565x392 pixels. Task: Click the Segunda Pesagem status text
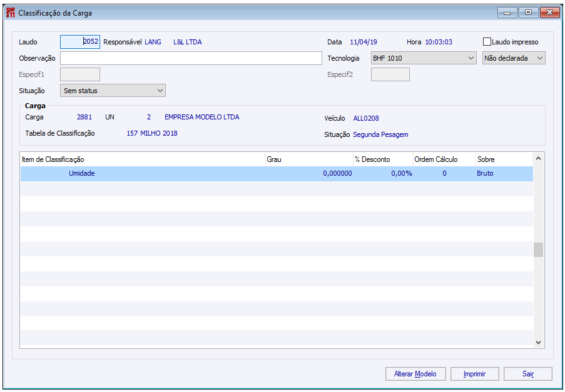click(x=380, y=134)
